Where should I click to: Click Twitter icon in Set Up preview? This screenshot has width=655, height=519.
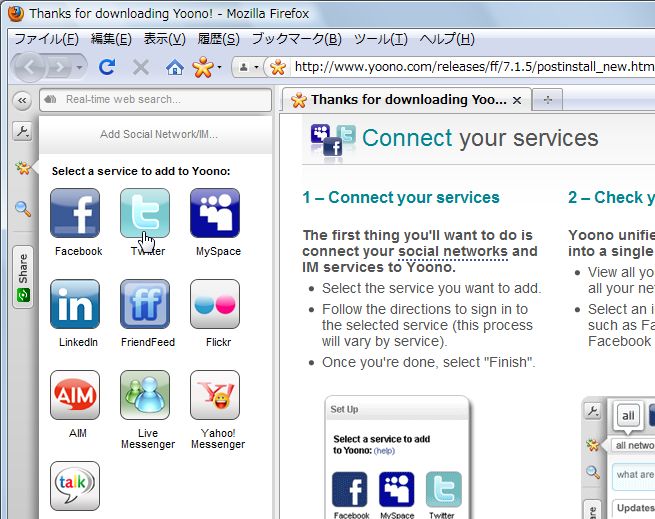[x=444, y=489]
